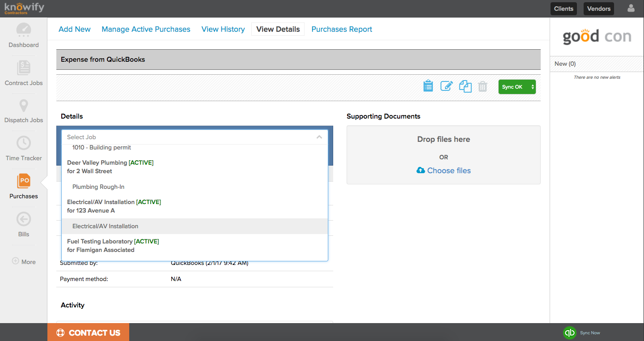
Task: Click the duplicate copy icon
Action: pos(466,86)
